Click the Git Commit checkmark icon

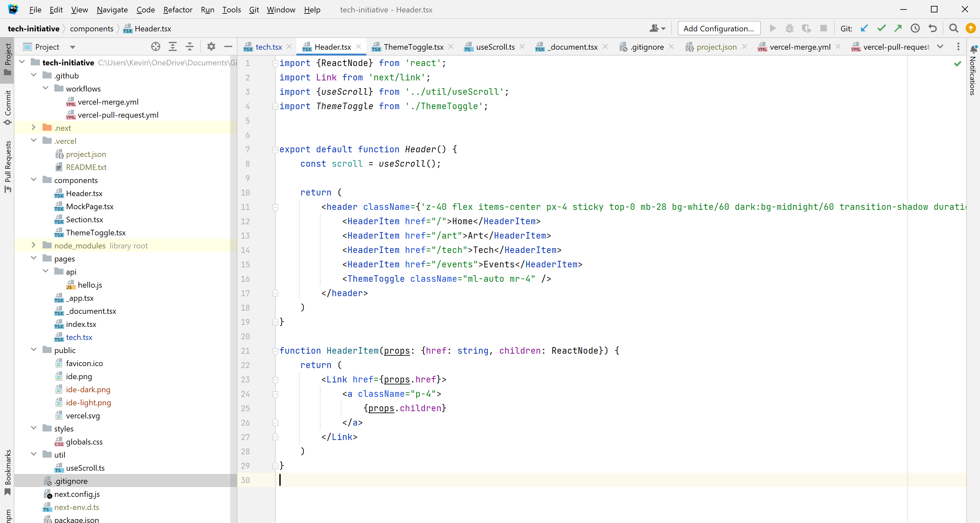tap(881, 28)
